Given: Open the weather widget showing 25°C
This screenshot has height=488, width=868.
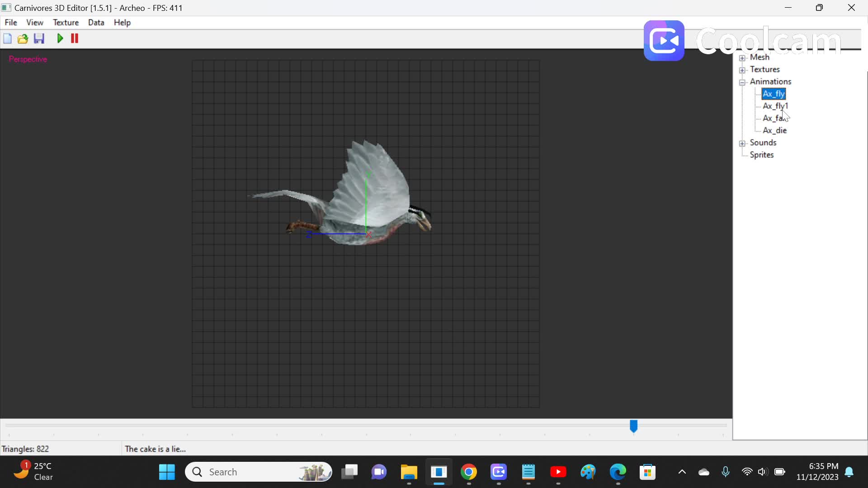Looking at the screenshot, I should click(x=33, y=472).
